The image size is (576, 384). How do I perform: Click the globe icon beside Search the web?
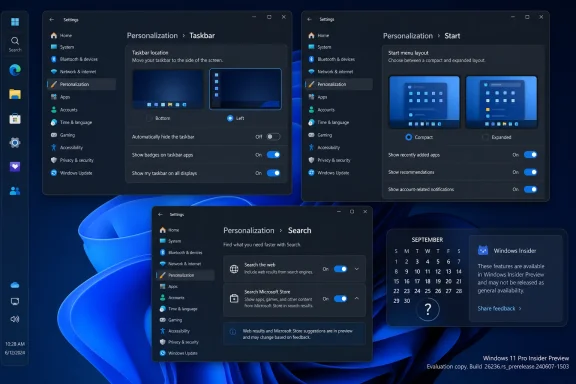click(x=234, y=269)
